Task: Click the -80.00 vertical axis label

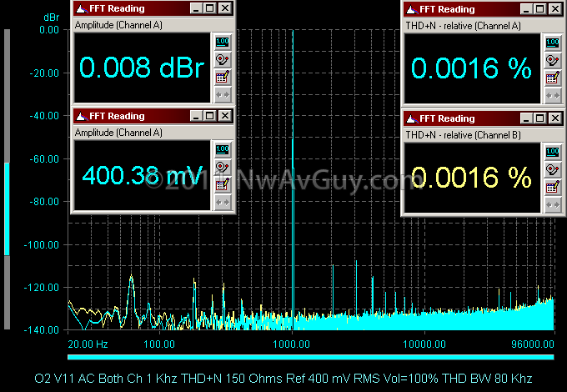Action: coord(44,202)
